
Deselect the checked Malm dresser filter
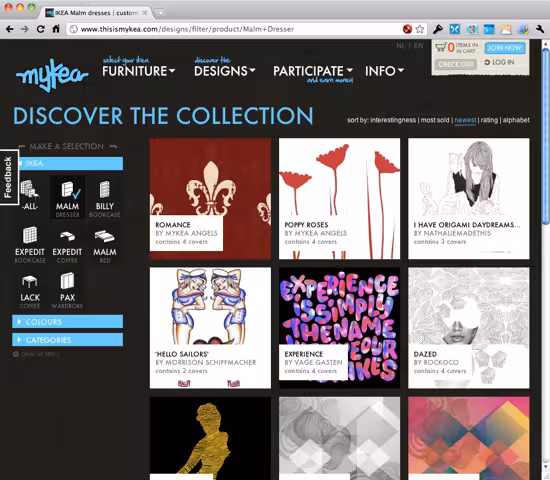[67, 198]
